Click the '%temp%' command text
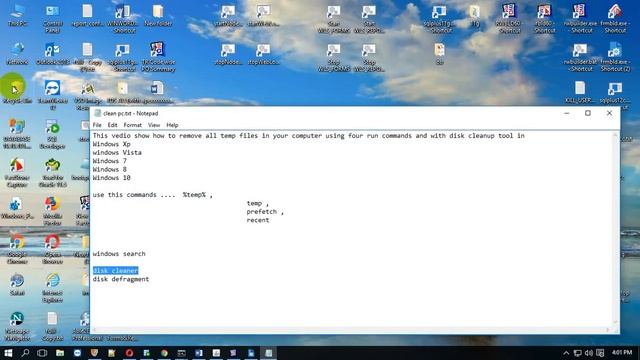This screenshot has height=360, width=640. coord(194,195)
